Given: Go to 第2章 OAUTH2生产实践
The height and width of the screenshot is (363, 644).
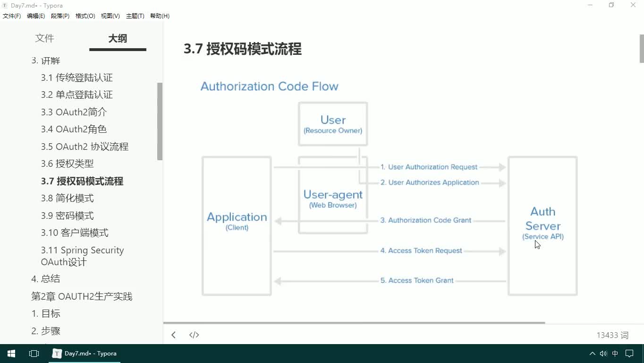Looking at the screenshot, I should coord(82,296).
